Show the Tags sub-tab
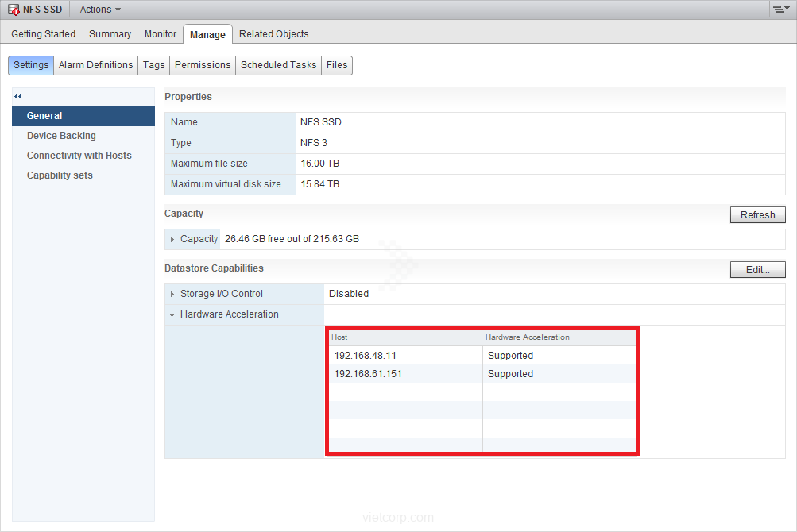The width and height of the screenshot is (797, 532). [154, 65]
